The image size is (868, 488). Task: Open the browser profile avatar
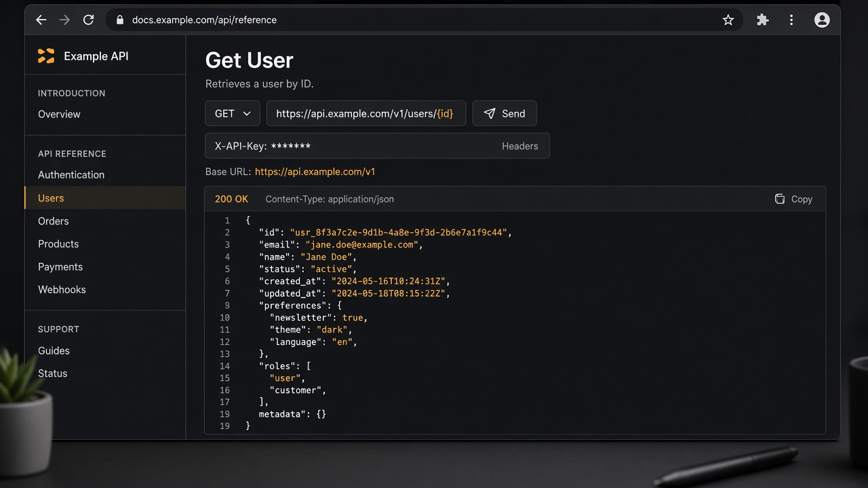(x=822, y=20)
